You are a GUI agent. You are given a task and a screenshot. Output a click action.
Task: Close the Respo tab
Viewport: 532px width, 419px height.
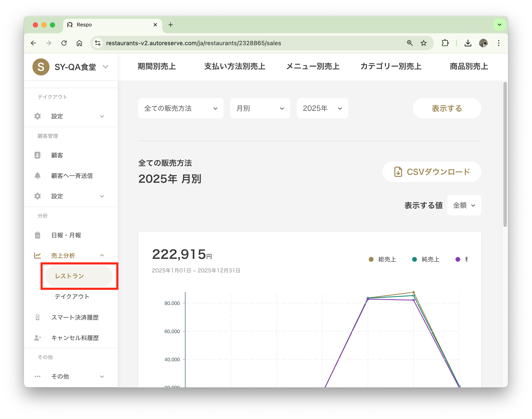tap(155, 25)
